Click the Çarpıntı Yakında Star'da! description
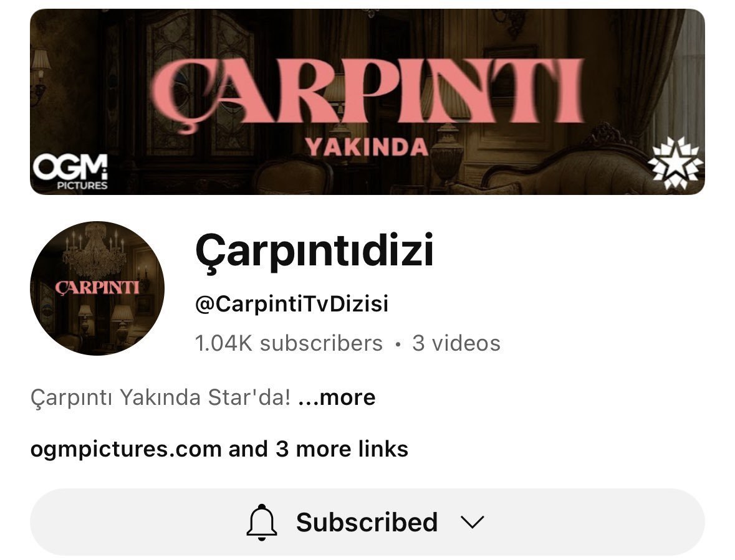 point(160,397)
